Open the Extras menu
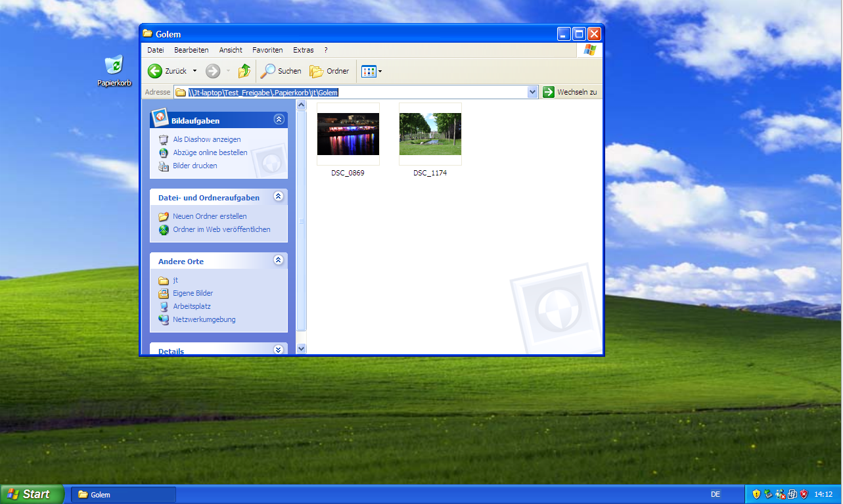843x504 pixels. click(x=304, y=50)
